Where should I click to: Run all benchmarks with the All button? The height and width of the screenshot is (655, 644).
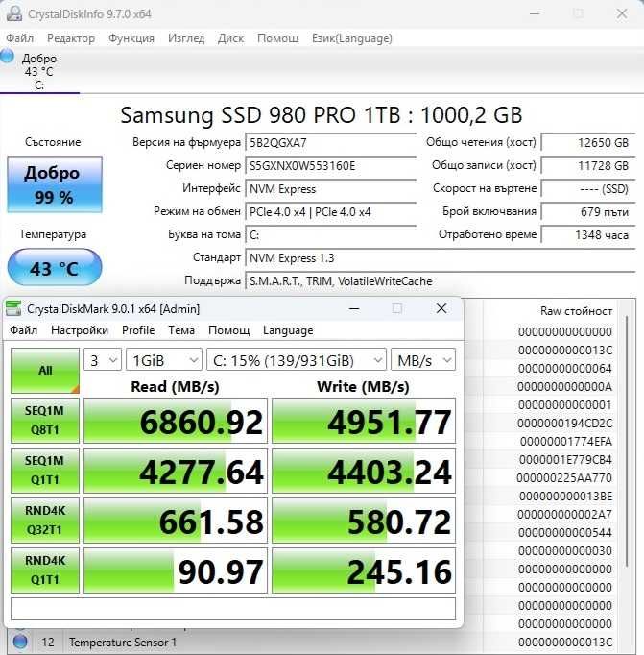[x=45, y=371]
